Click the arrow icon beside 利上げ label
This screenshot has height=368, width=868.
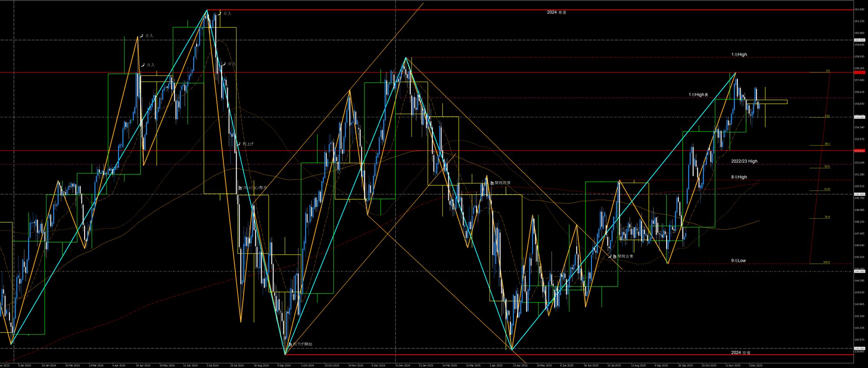tap(239, 144)
